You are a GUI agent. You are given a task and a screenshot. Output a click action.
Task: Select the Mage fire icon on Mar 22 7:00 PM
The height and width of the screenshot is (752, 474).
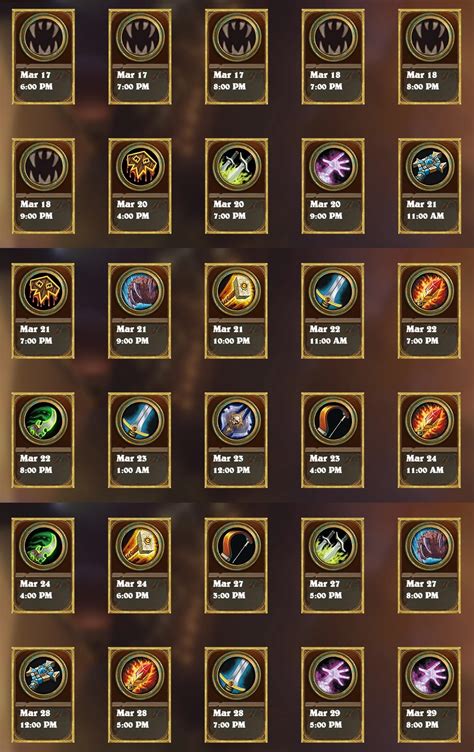pos(429,292)
